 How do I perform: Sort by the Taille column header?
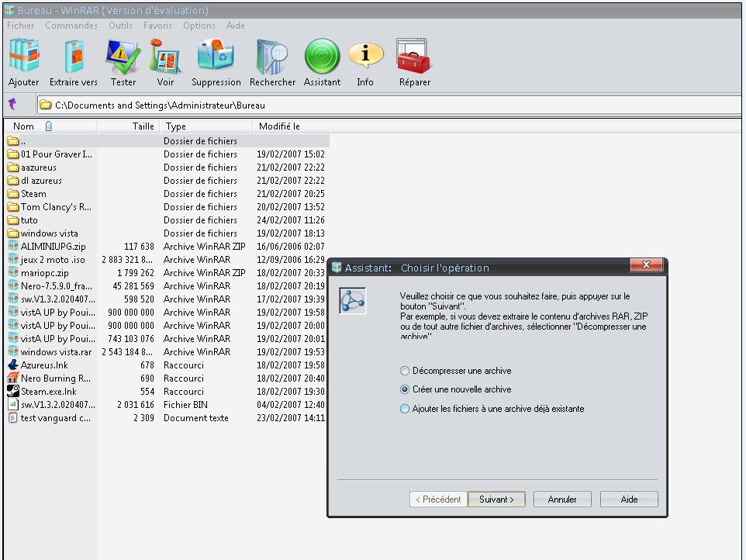click(129, 126)
